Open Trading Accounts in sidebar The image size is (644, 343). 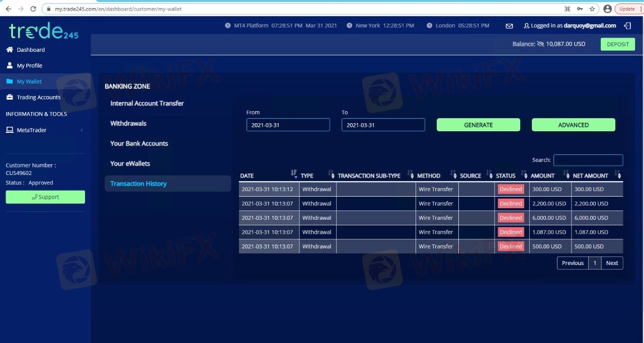click(x=38, y=98)
